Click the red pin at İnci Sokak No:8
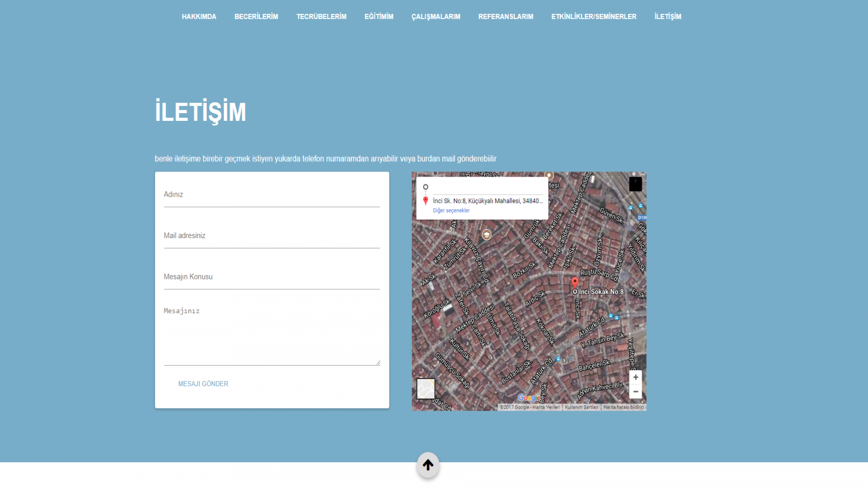The width and height of the screenshot is (868, 488). click(575, 282)
